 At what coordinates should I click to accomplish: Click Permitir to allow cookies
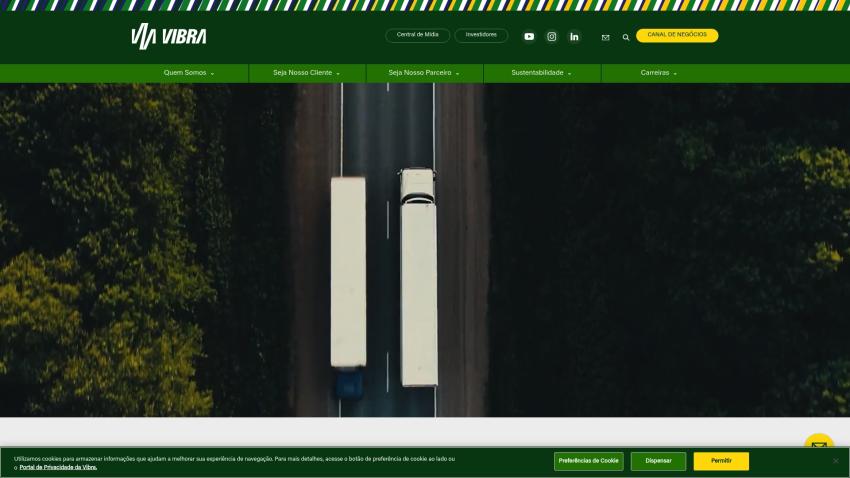click(721, 461)
